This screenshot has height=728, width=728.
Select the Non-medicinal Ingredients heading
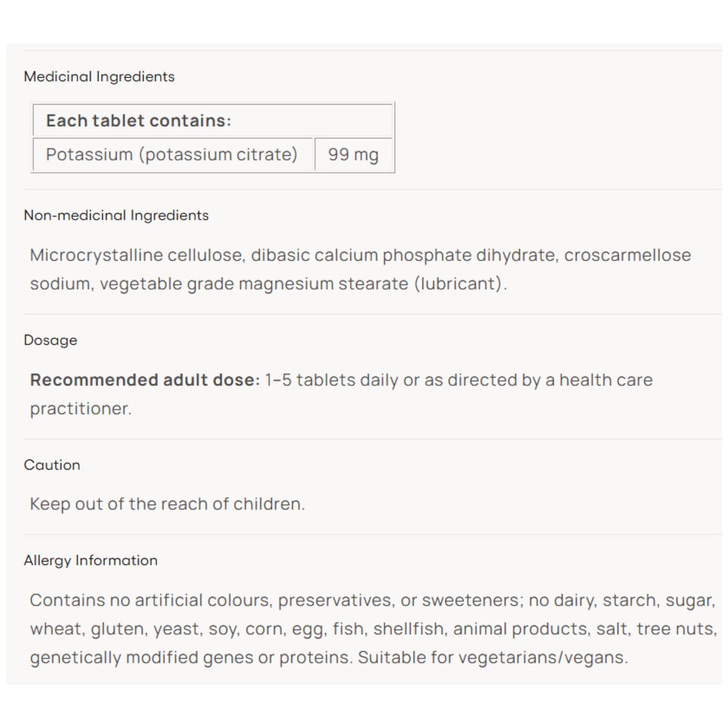116,215
